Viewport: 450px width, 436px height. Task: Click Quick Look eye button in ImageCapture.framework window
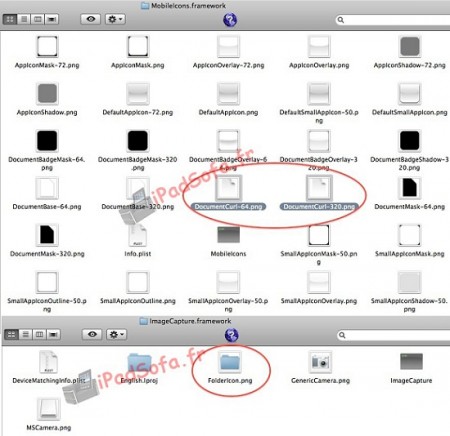tap(92, 334)
